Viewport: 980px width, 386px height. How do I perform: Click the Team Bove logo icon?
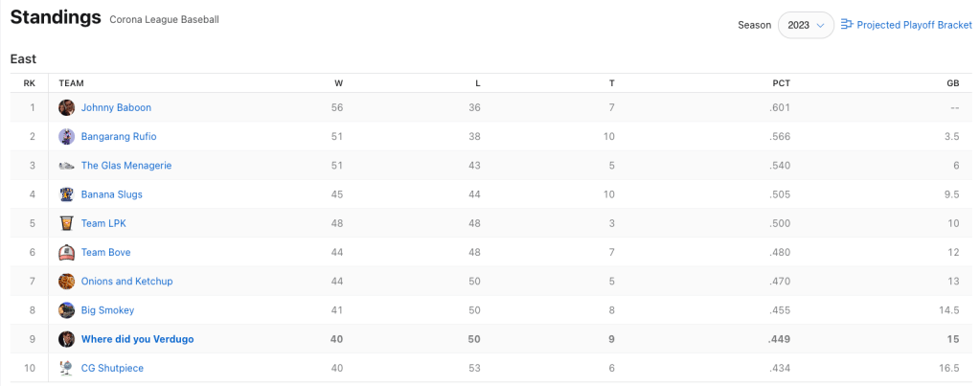(66, 253)
